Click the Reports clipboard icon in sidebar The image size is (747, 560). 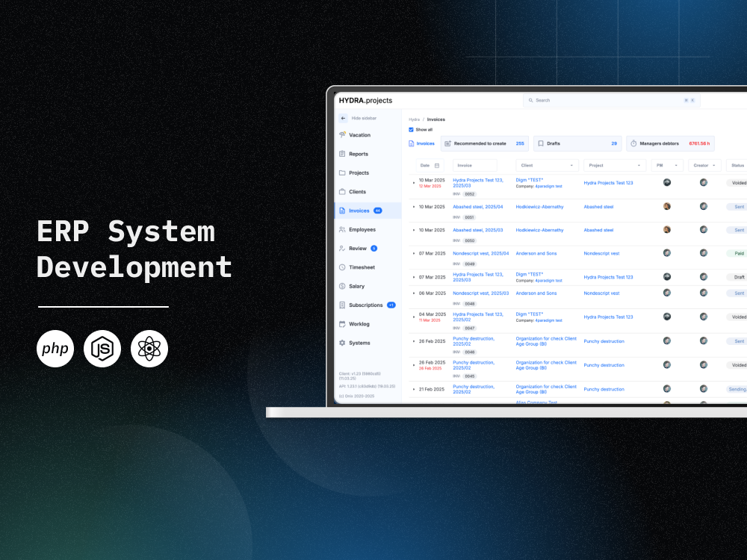click(342, 154)
